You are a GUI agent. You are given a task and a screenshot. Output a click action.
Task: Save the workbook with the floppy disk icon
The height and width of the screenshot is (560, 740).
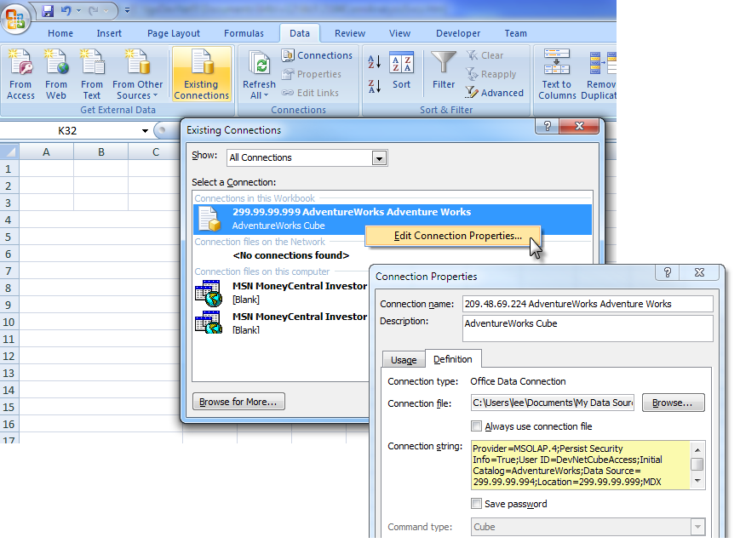click(x=48, y=10)
